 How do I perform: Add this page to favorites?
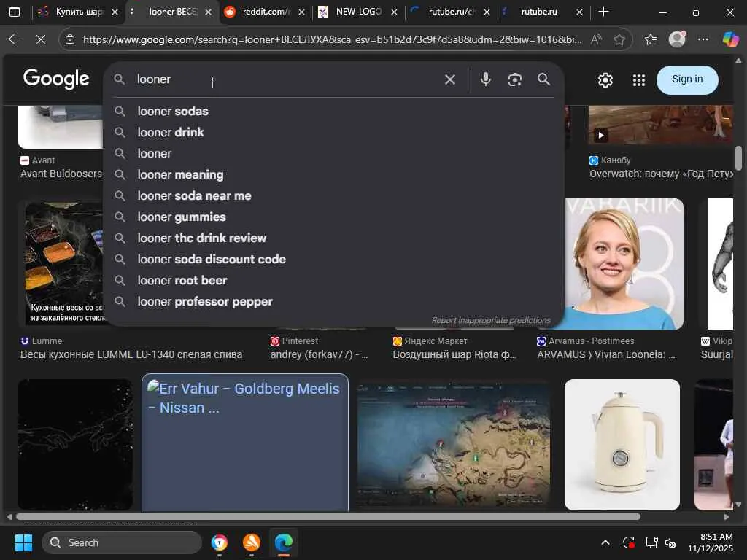point(619,39)
